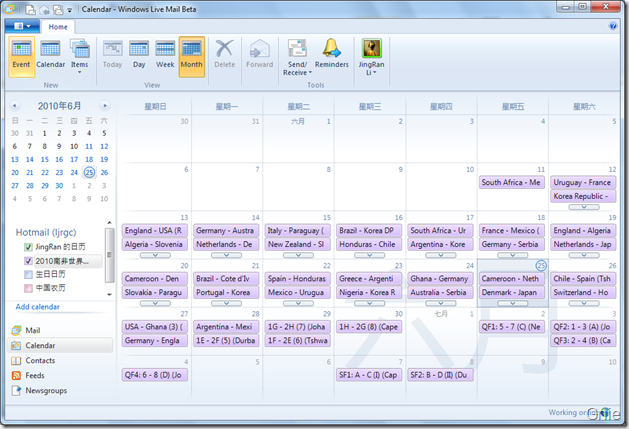Open the JingRan Li account menu
Image resolution: width=629 pixels, height=429 pixels.
click(x=371, y=57)
